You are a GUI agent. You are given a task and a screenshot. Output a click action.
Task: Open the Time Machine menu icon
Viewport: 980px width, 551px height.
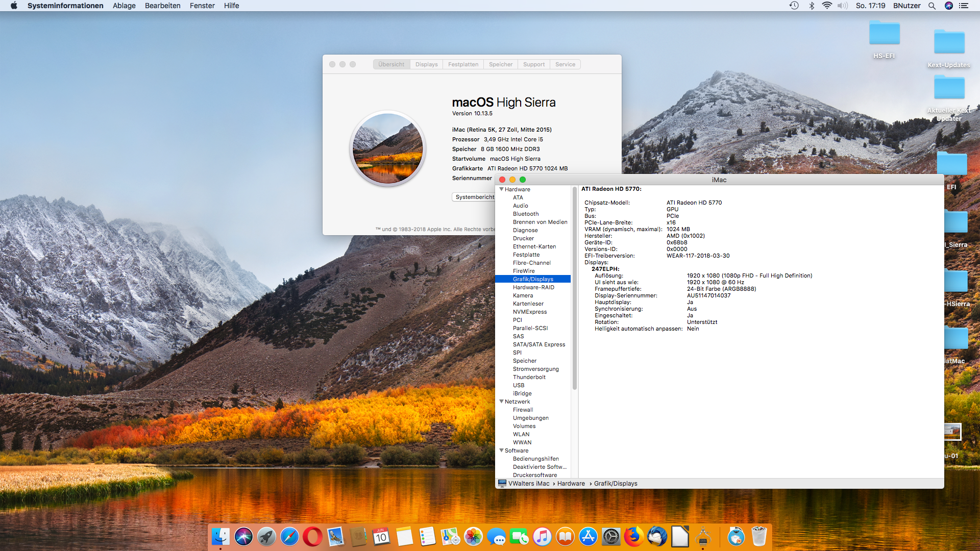point(794,6)
